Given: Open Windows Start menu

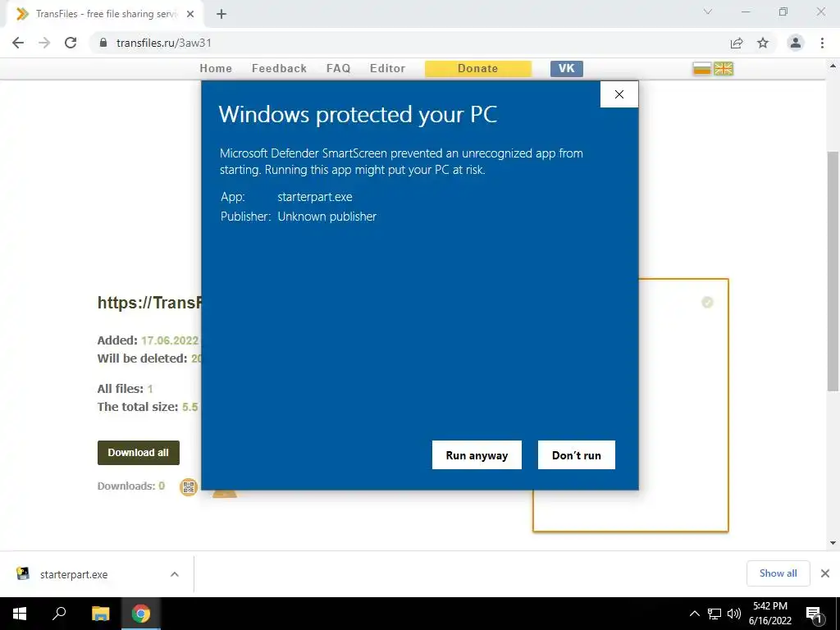Looking at the screenshot, I should point(20,614).
